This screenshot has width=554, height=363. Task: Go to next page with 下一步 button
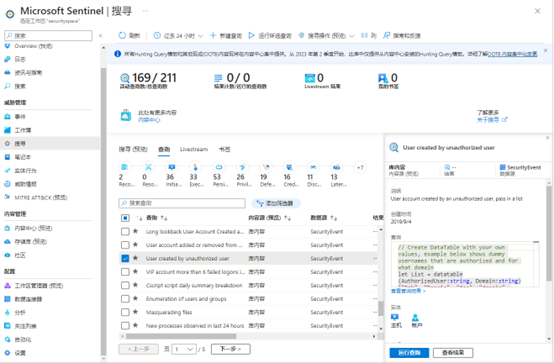(x=231, y=349)
